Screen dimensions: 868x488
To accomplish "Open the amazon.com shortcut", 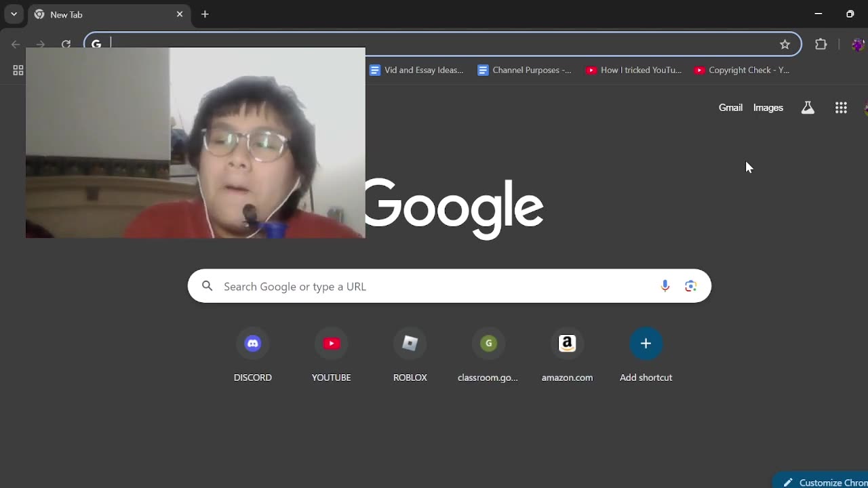I will pos(568,356).
